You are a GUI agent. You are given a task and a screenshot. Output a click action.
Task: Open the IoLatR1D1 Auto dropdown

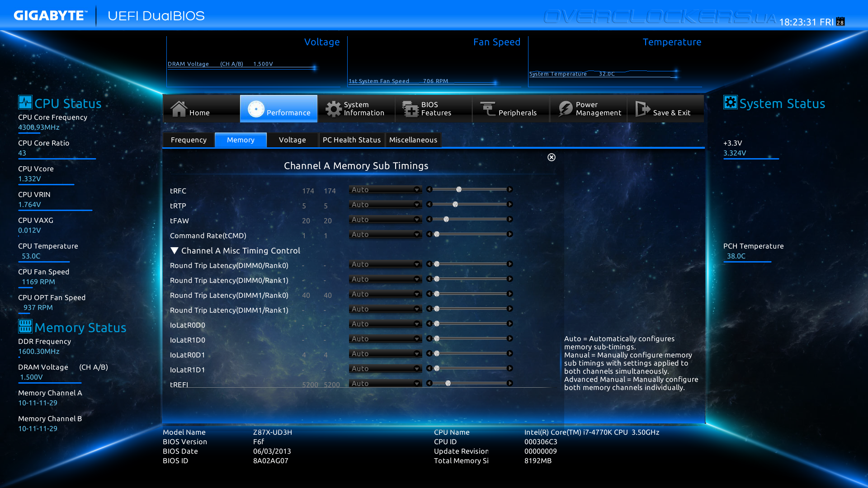click(385, 369)
